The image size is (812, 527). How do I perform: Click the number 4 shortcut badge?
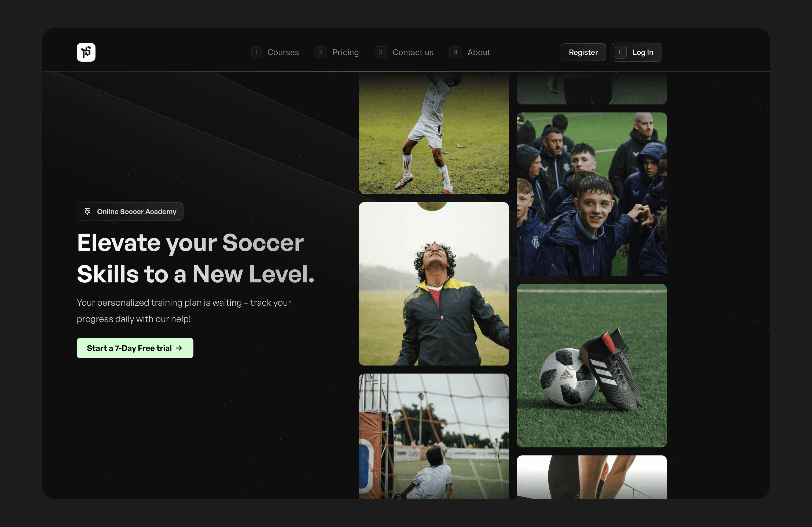456,52
